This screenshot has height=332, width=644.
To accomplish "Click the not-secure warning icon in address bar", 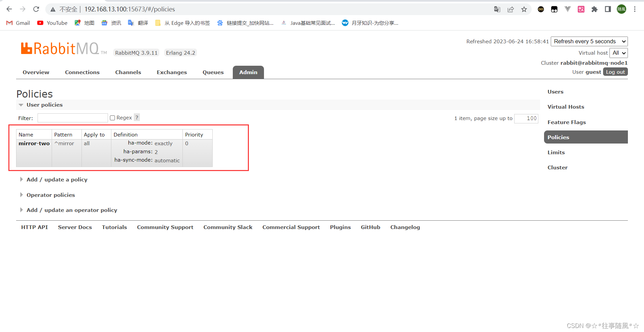I will pos(53,9).
